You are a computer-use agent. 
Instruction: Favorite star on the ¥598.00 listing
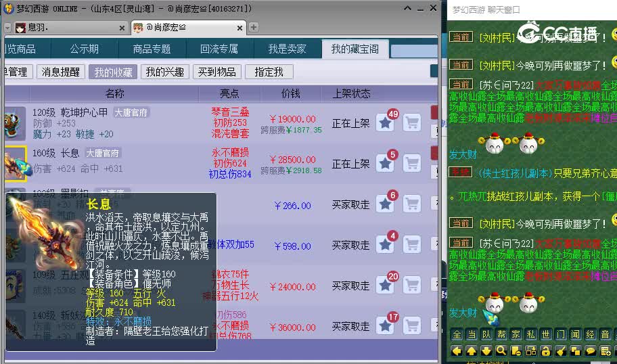point(385,244)
